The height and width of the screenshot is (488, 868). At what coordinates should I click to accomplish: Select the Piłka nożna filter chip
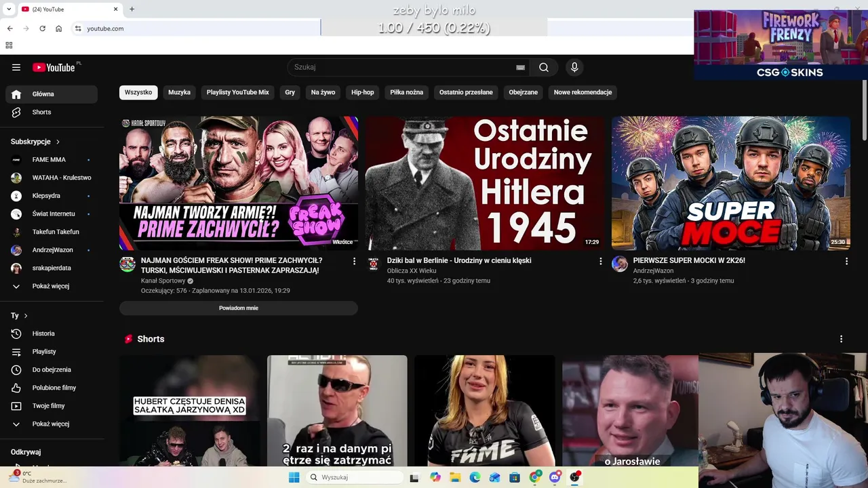(407, 92)
